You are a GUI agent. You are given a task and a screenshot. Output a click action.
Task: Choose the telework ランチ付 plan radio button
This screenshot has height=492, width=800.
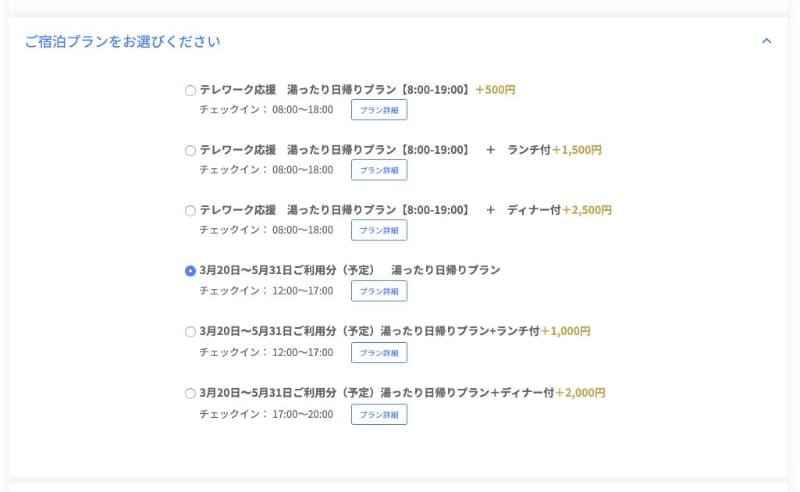pos(190,151)
